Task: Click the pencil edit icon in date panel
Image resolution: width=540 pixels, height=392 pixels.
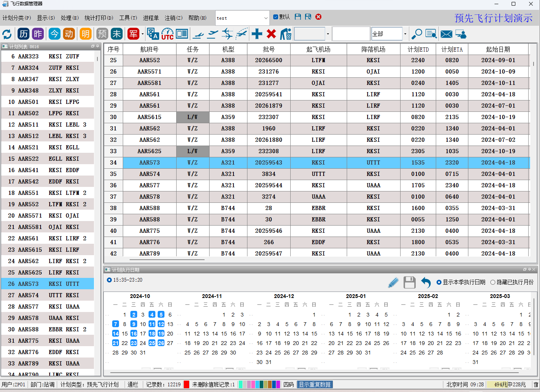Action: [x=393, y=282]
